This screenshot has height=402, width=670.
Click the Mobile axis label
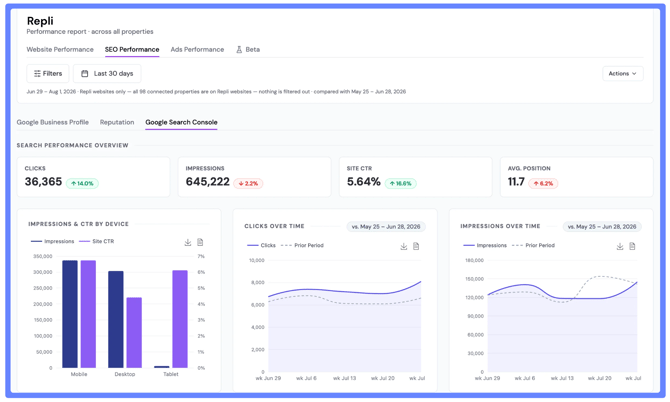79,374
